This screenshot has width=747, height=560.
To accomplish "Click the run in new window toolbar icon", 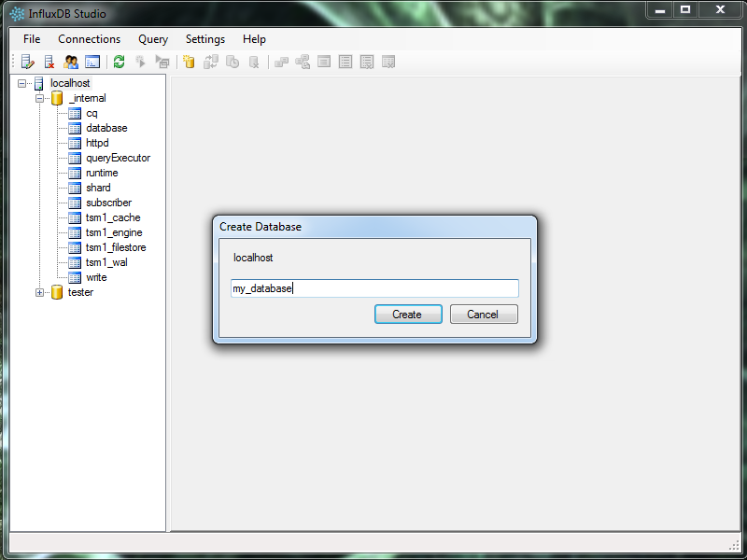I will pos(162,62).
